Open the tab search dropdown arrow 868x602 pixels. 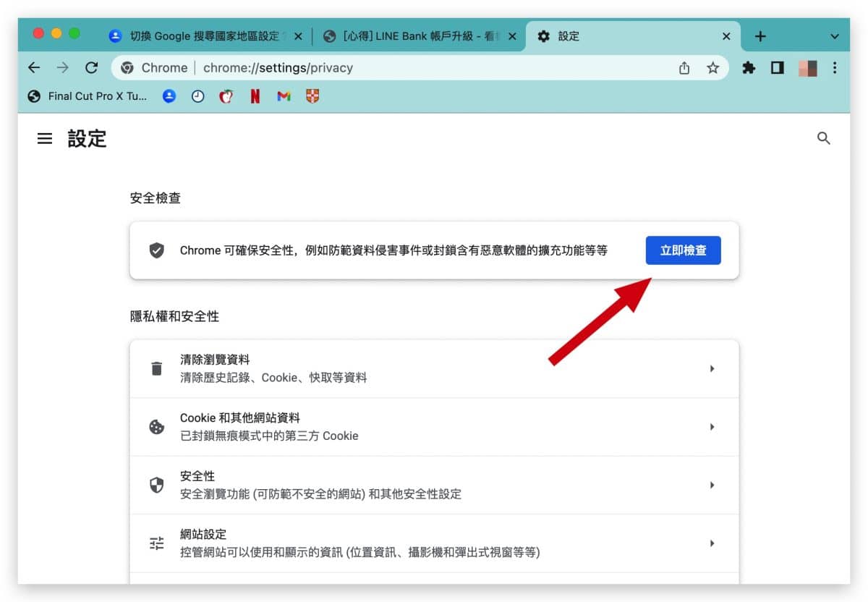coord(835,36)
